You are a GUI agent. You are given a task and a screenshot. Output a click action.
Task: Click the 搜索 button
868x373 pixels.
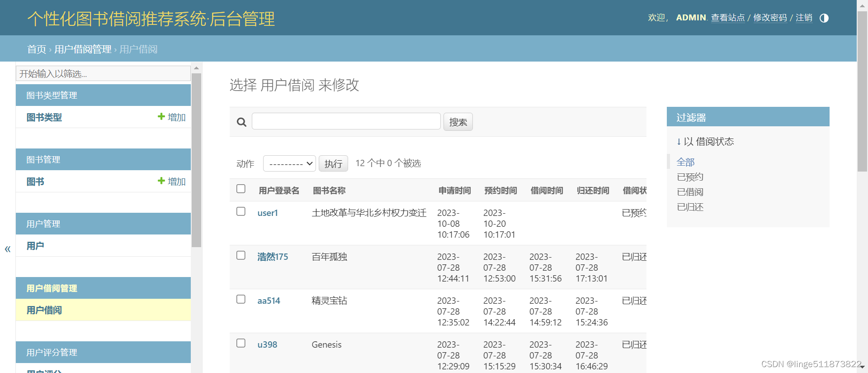point(458,122)
